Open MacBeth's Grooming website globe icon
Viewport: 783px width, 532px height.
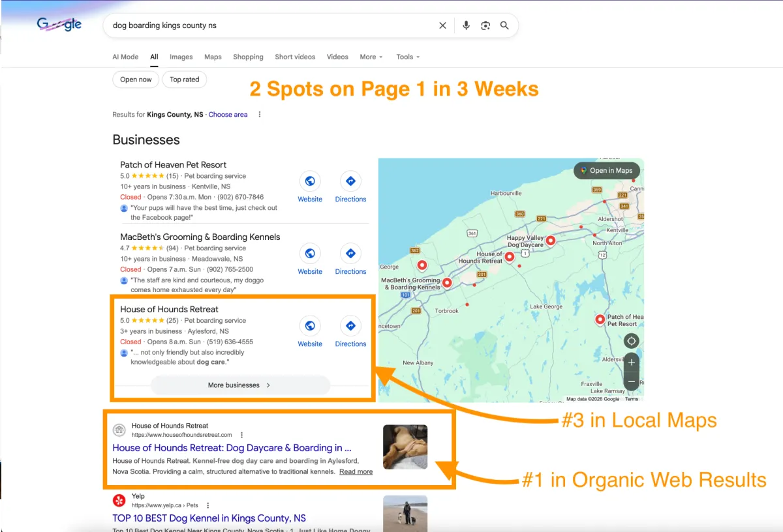pos(310,254)
